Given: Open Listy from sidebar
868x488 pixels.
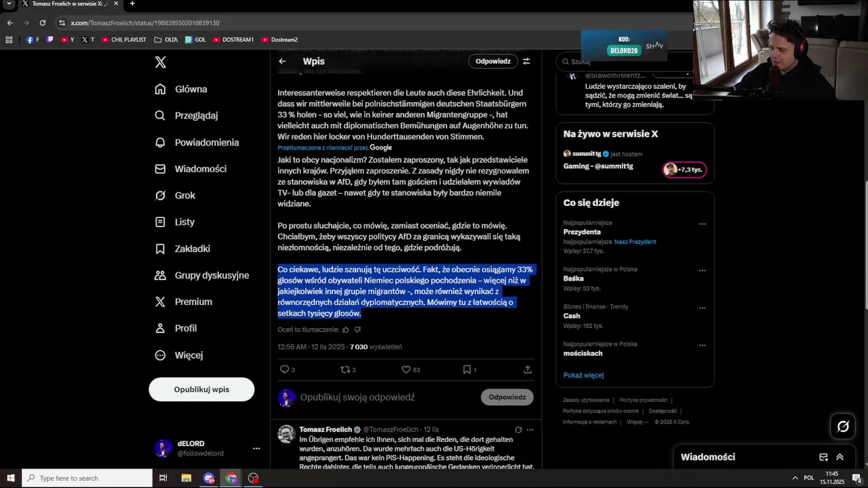Looking at the screenshot, I should pos(174,222).
